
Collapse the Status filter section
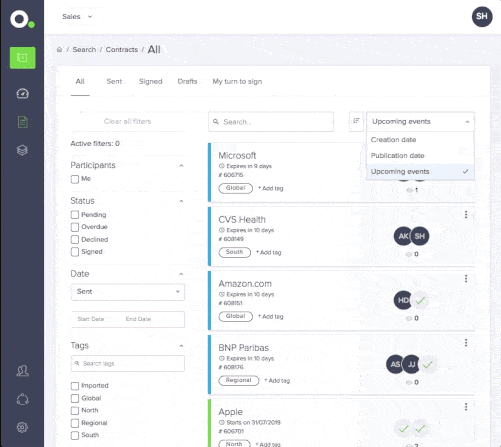(x=181, y=201)
